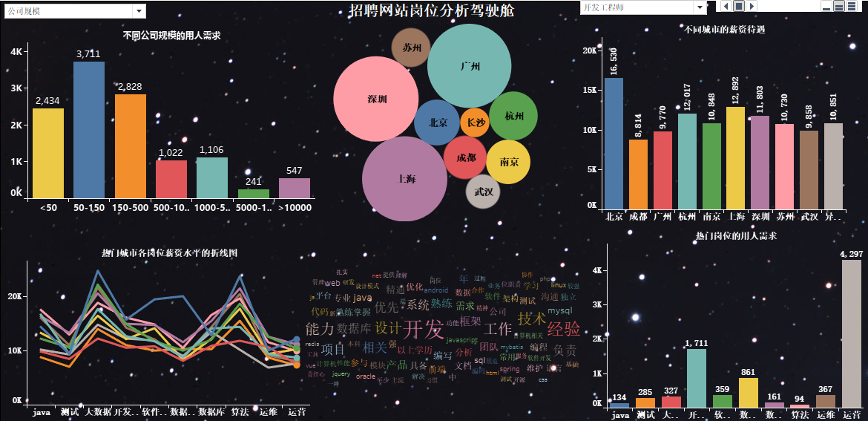Click the word 设计 in the word cloud
The width and height of the screenshot is (868, 421).
click(x=389, y=328)
